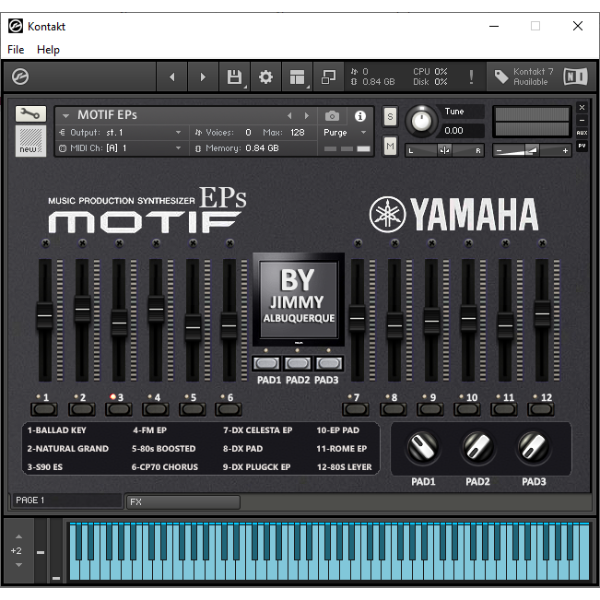Enable sound button 1 Ballad Key
Image resolution: width=600 pixels, height=600 pixels.
(44, 409)
